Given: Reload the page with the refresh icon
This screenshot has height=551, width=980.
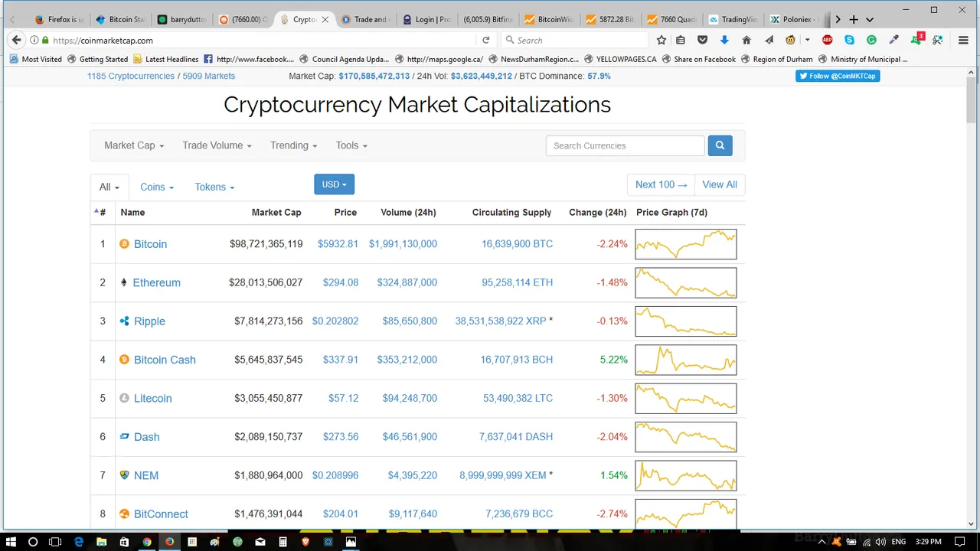Looking at the screenshot, I should click(485, 40).
